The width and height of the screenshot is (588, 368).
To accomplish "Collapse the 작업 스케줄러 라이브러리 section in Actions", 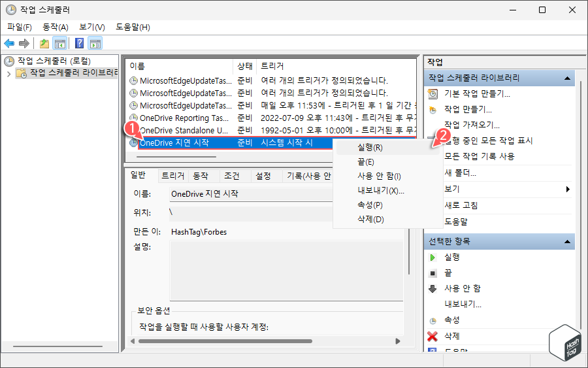I will (567, 78).
